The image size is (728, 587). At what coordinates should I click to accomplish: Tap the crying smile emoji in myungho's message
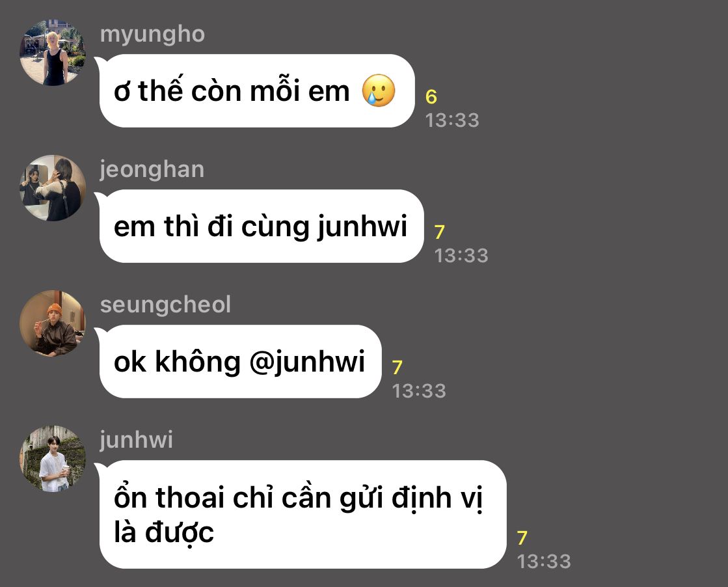point(379,90)
